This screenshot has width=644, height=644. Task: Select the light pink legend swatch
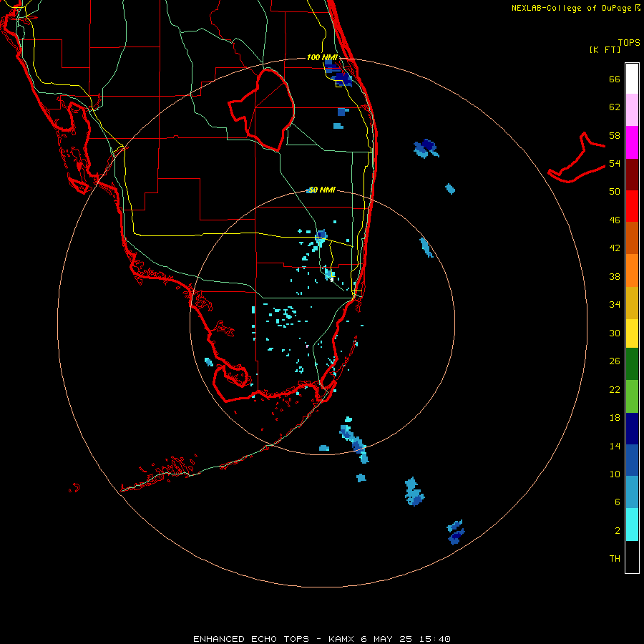[632, 109]
